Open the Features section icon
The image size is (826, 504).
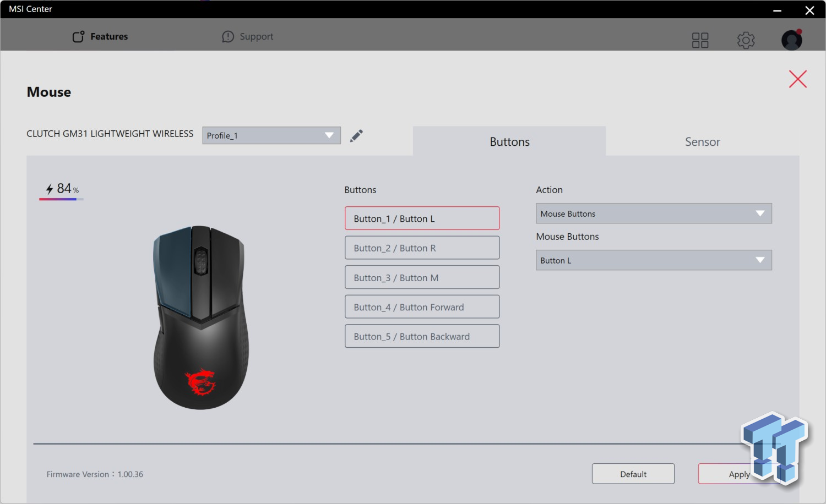tap(77, 36)
